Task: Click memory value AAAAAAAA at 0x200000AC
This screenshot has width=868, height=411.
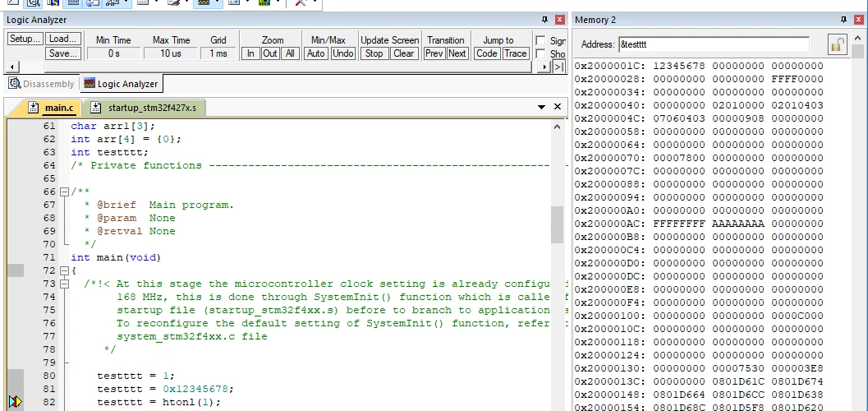Action: (738, 224)
